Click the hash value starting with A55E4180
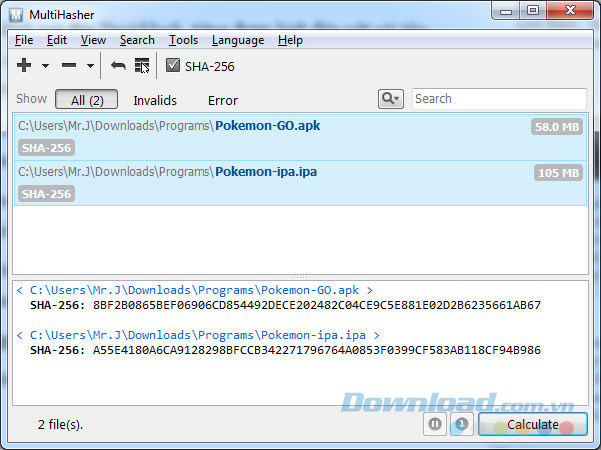 [317, 350]
